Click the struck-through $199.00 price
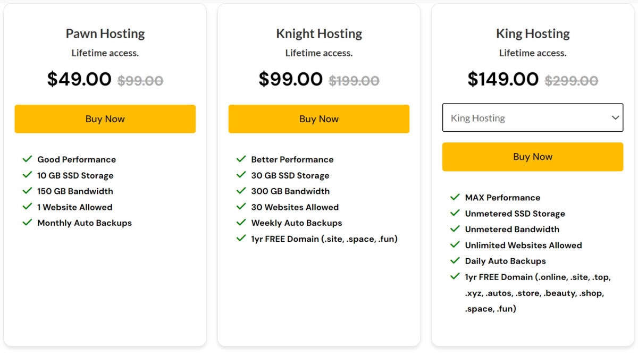Screen dimensions: 638x364 pyautogui.click(x=354, y=81)
